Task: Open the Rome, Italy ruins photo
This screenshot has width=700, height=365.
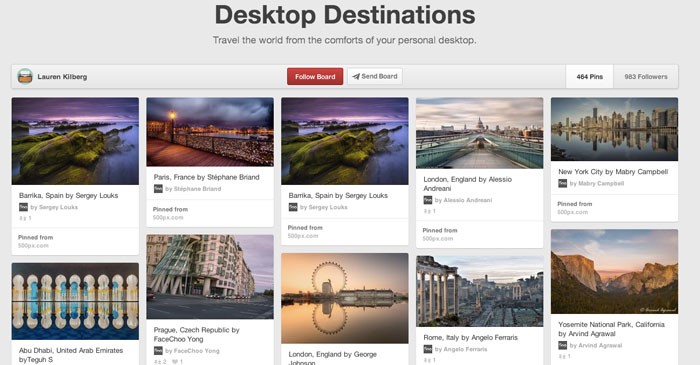Action: pyautogui.click(x=479, y=291)
